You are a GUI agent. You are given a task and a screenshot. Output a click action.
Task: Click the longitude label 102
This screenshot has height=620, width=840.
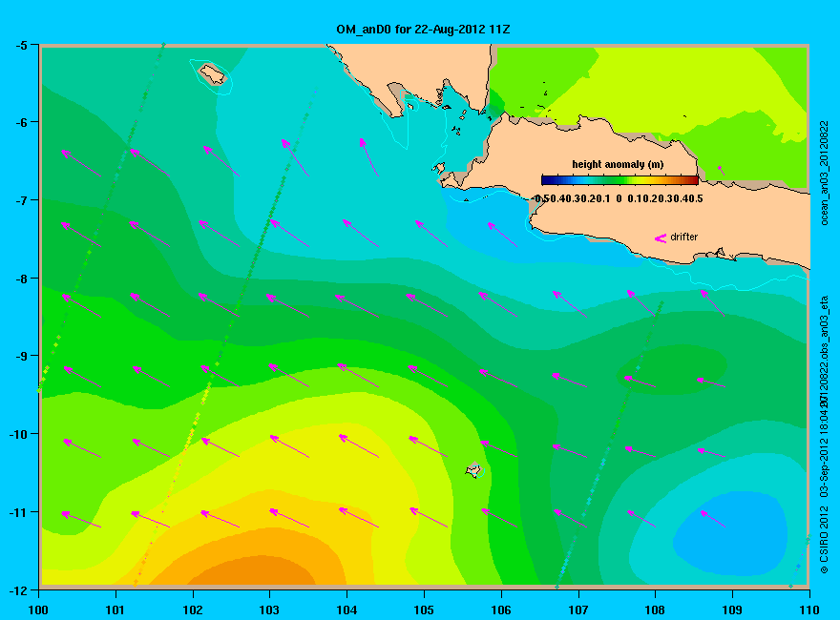pyautogui.click(x=192, y=610)
